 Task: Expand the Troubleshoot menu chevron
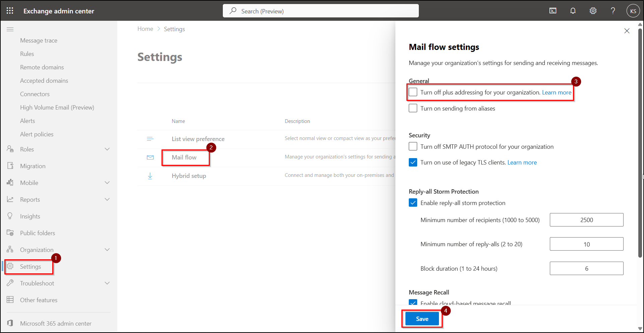(107, 283)
